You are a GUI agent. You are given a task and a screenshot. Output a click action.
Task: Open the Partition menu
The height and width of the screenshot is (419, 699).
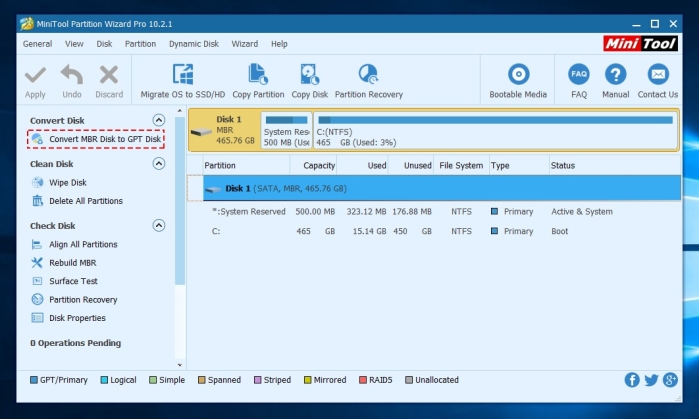140,44
